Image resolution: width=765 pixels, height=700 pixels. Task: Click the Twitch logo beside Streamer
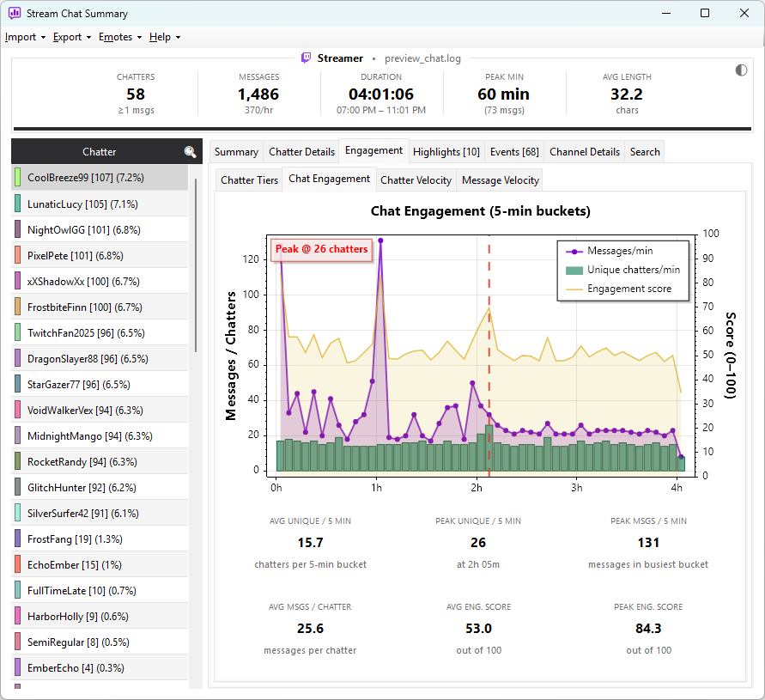point(306,58)
